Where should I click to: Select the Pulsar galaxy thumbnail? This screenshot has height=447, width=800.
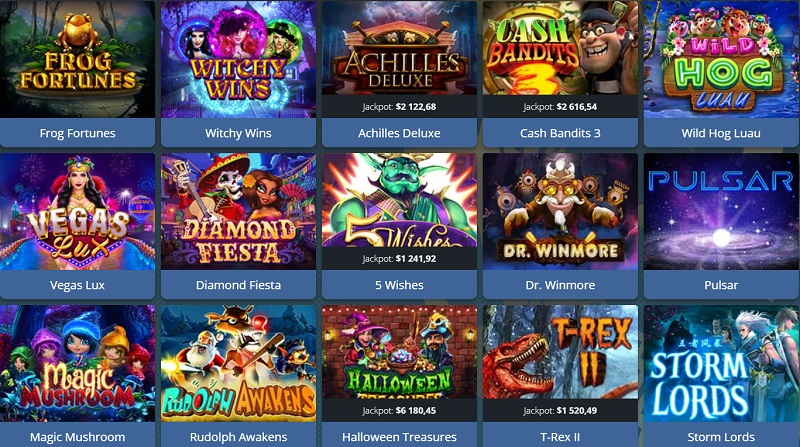coord(721,211)
